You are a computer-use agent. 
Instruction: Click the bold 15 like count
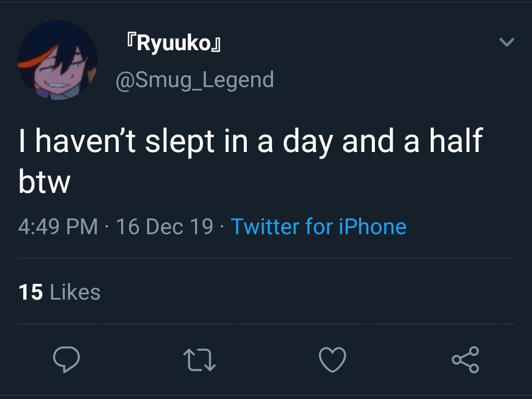31,292
